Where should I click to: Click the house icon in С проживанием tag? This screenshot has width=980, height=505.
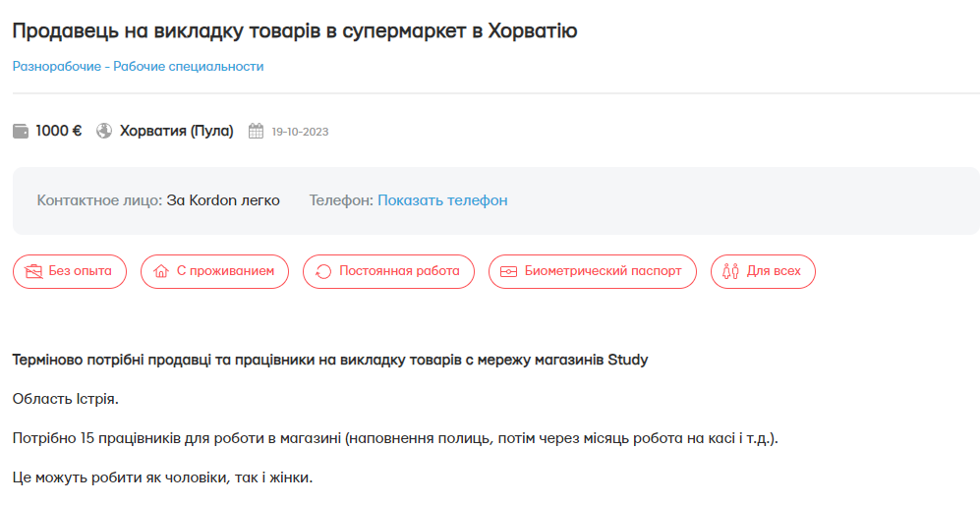(161, 271)
